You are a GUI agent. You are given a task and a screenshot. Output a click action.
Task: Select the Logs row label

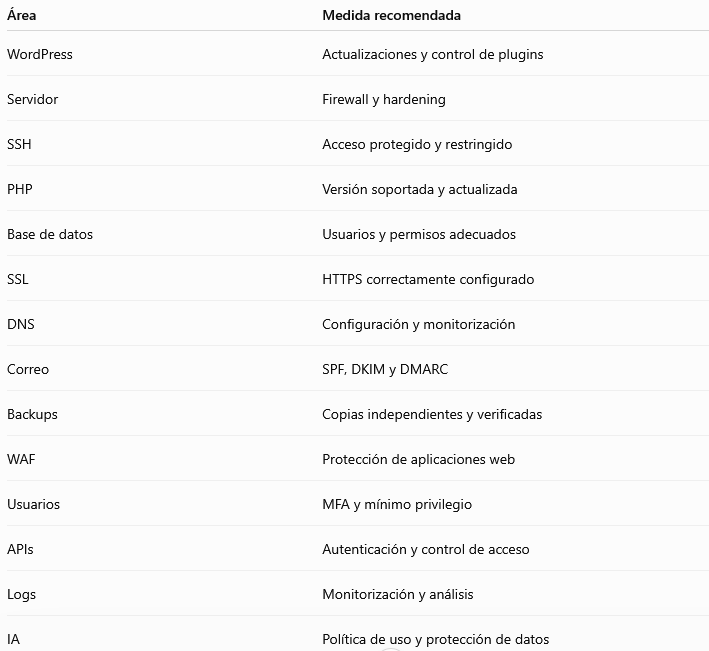(21, 594)
